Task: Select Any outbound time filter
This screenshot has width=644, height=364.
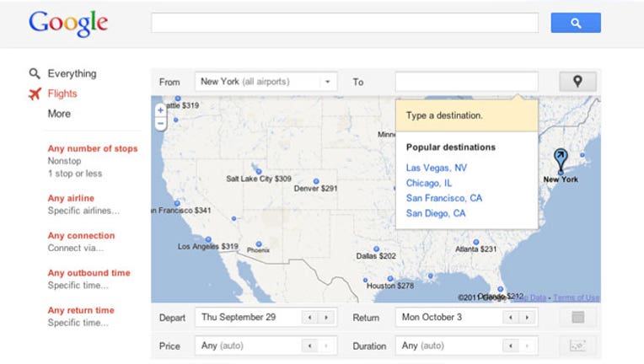Action: [x=89, y=273]
